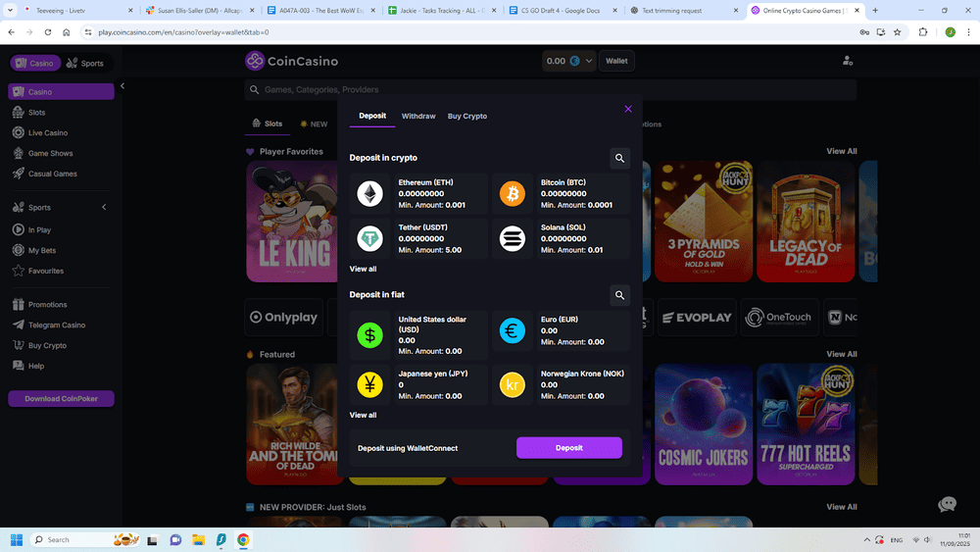The width and height of the screenshot is (980, 552).
Task: Click the games search field
Action: [x=550, y=89]
